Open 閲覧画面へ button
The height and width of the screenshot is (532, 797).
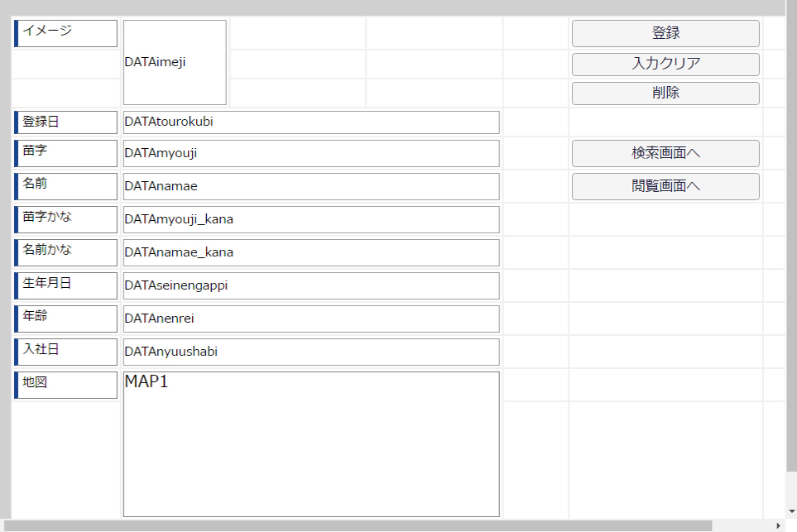[x=665, y=186]
